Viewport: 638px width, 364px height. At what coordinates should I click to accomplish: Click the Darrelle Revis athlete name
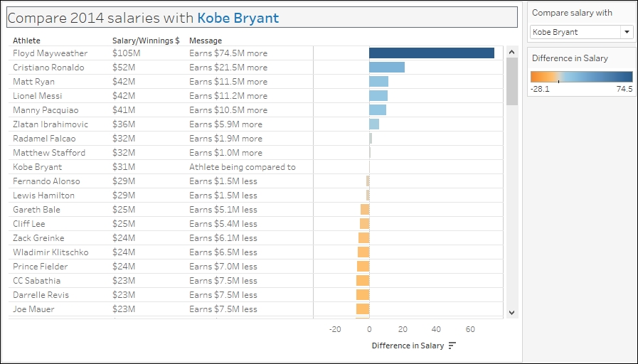pos(41,295)
